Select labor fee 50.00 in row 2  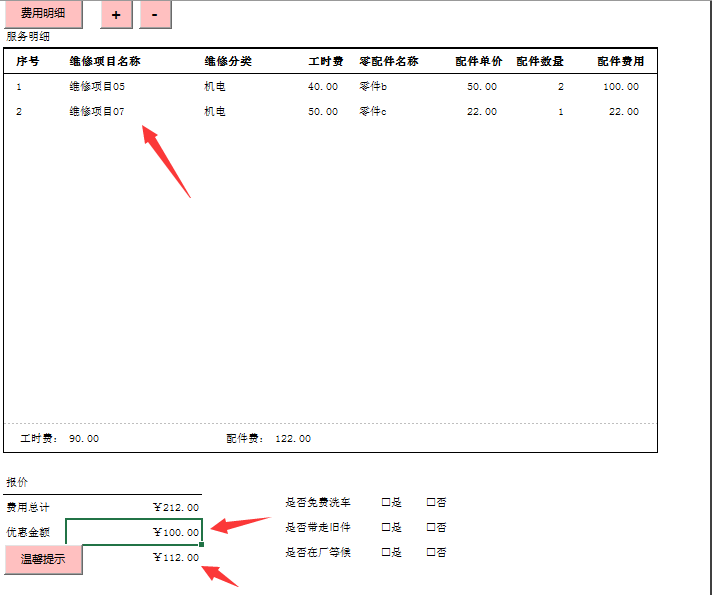(323, 111)
